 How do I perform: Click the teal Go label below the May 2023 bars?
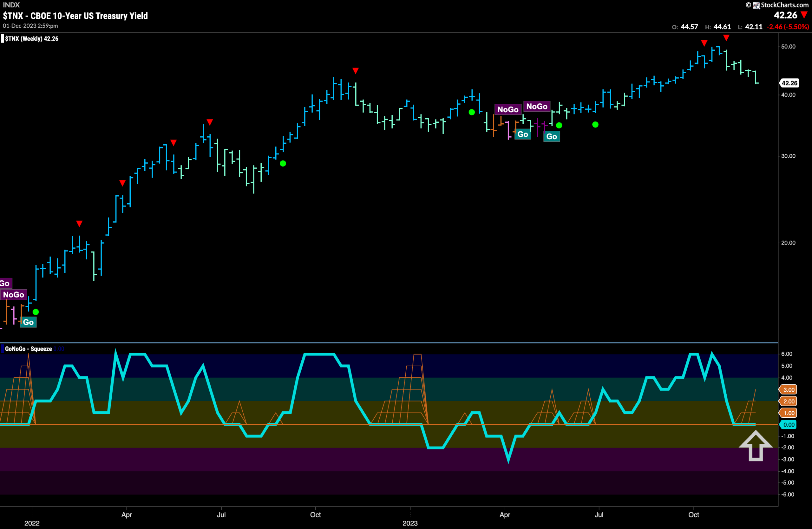[x=551, y=136]
